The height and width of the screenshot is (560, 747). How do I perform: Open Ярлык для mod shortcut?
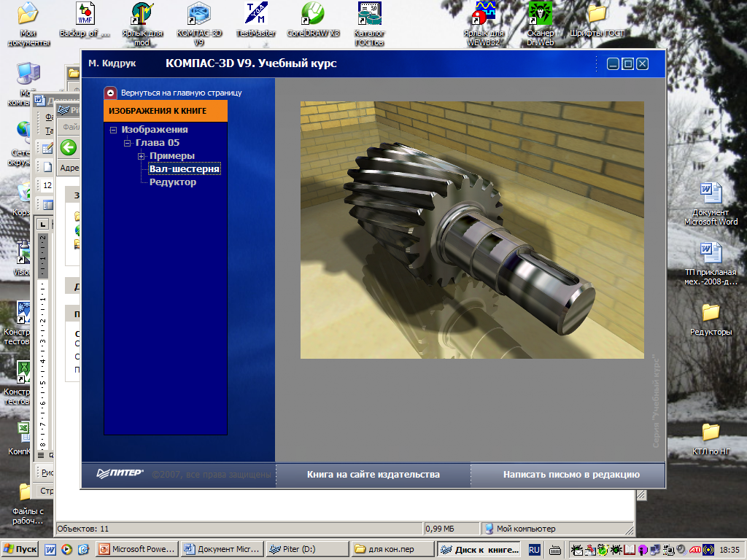(x=142, y=24)
